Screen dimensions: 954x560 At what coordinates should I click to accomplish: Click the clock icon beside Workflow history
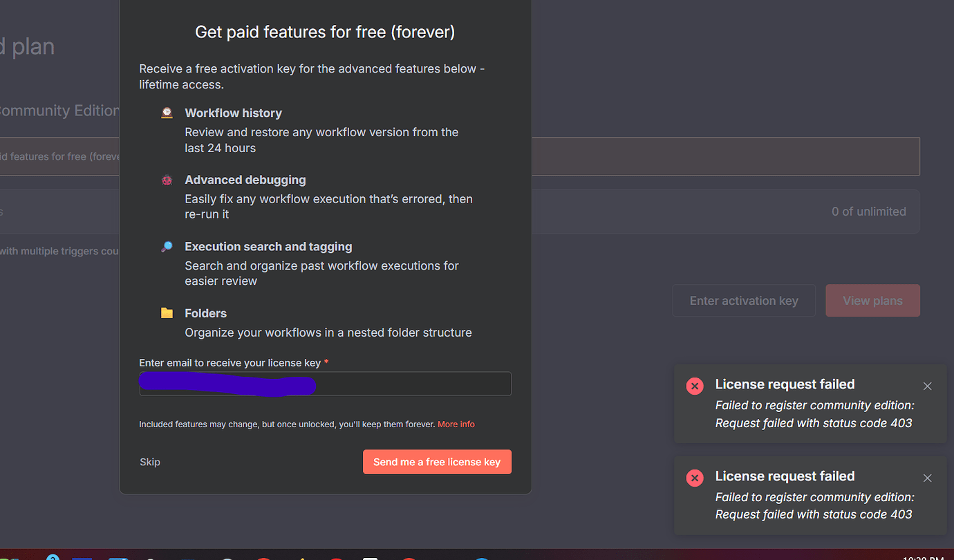pos(167,112)
